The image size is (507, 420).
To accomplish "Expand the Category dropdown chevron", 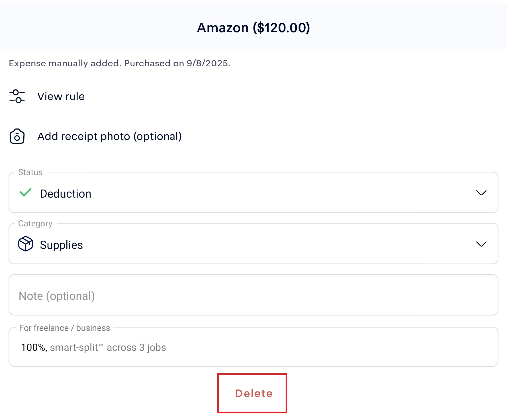I will tap(481, 244).
